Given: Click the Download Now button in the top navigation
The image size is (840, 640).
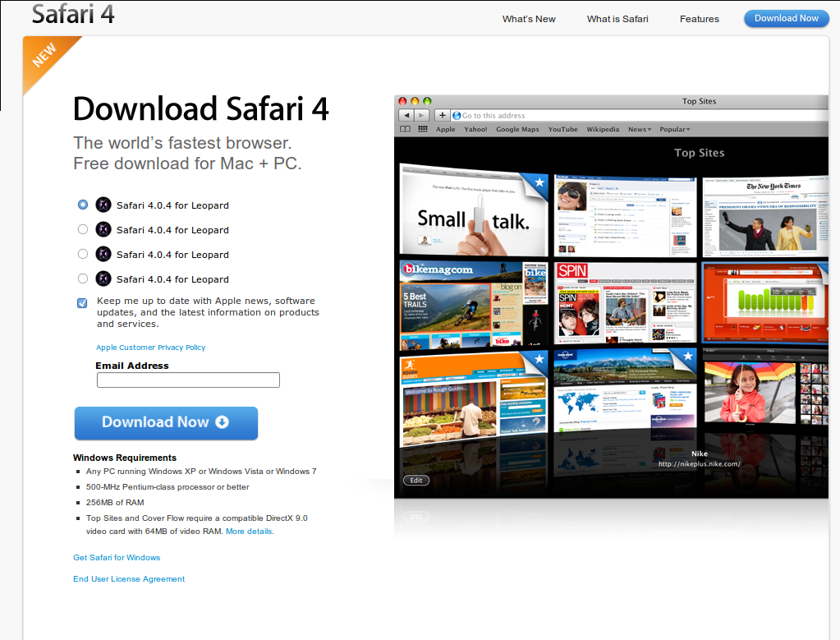Looking at the screenshot, I should pyautogui.click(x=787, y=18).
